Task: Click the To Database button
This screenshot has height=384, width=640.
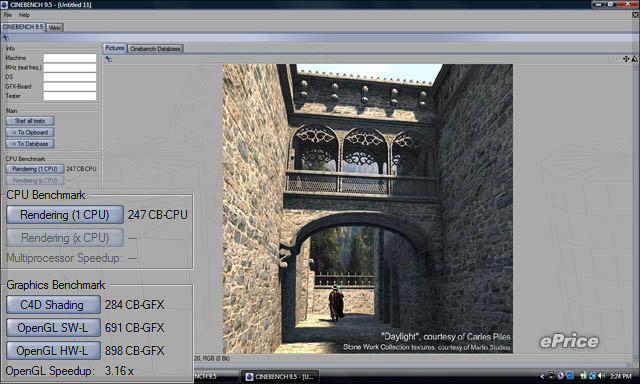Action: click(x=30, y=144)
